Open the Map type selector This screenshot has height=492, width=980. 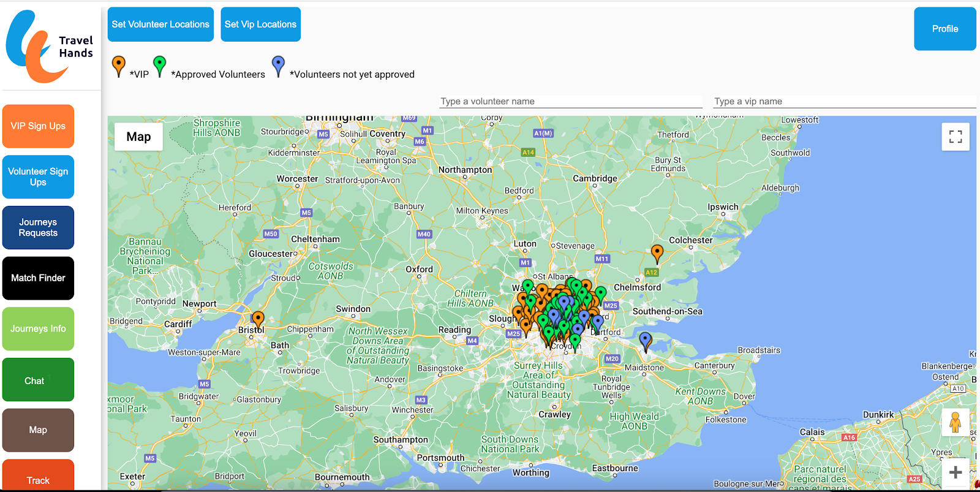[138, 137]
